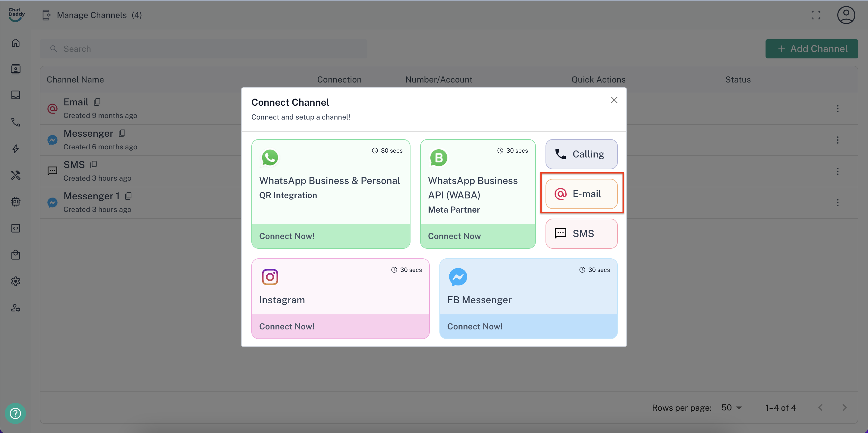Close the Connect Channel dialog
The image size is (868, 433).
614,100
